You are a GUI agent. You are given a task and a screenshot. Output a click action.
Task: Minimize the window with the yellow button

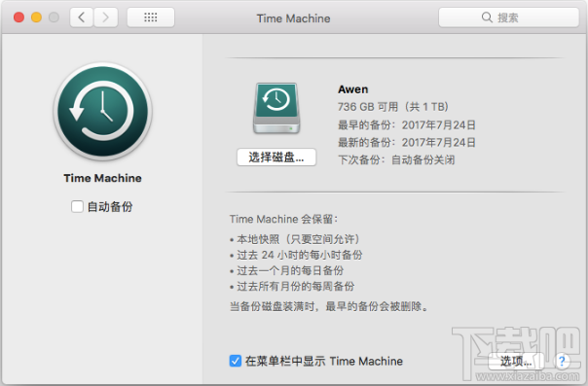coord(36,18)
